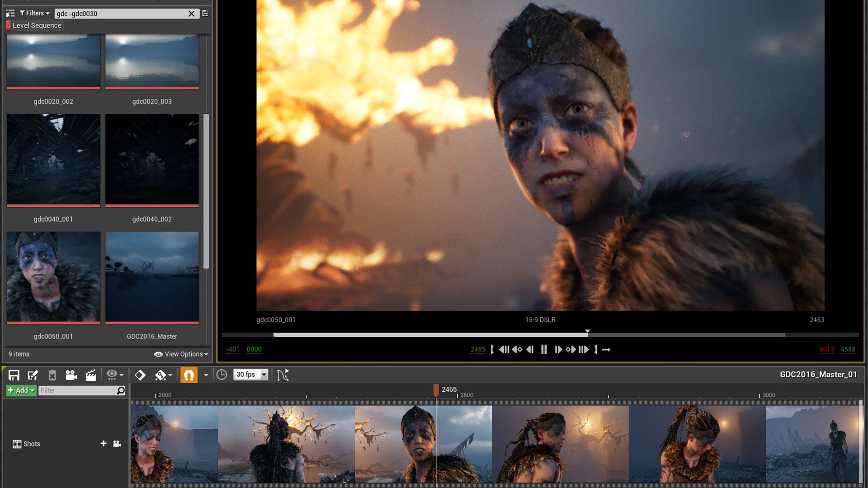Click the red 4015 playback end value
The image size is (868, 488).
point(826,349)
